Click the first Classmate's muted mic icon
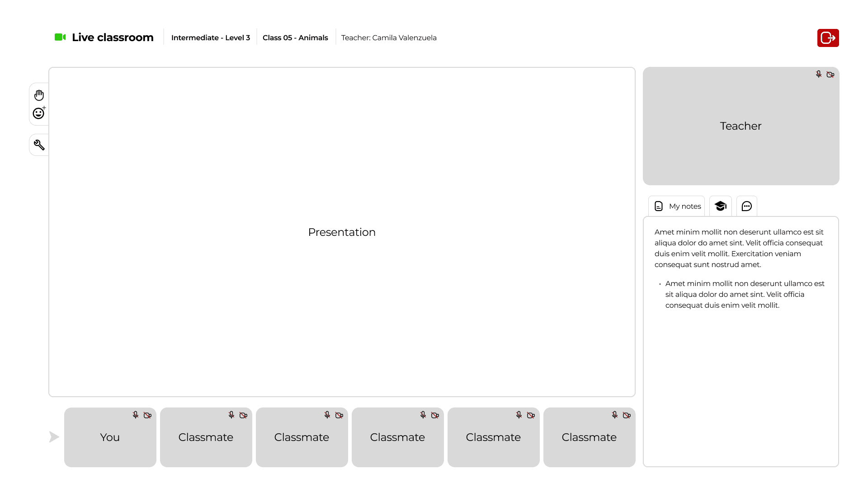Image resolution: width=868 pixels, height=488 pixels. point(231,415)
